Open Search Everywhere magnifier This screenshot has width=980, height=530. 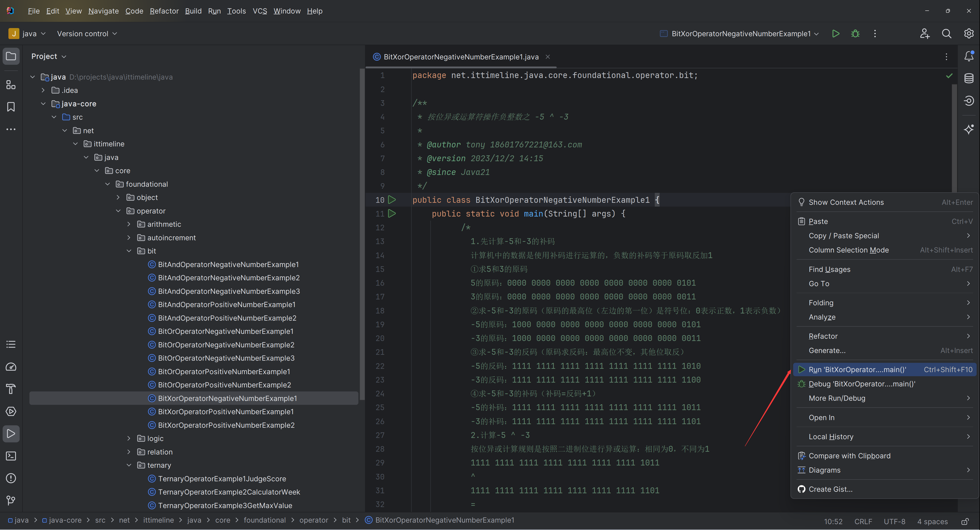pos(947,33)
